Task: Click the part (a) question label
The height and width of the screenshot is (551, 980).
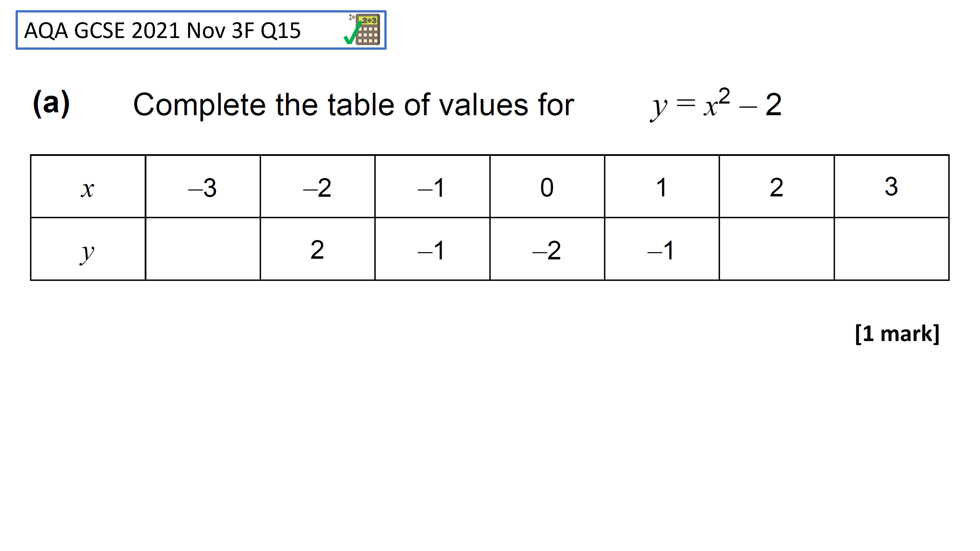Action: [51, 103]
